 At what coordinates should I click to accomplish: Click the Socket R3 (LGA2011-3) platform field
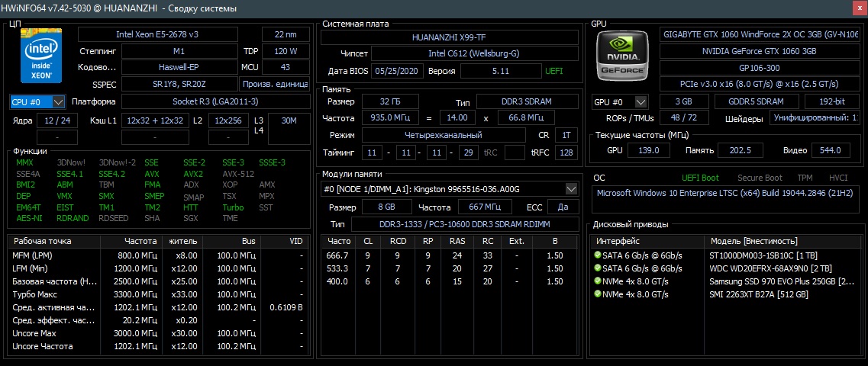215,101
